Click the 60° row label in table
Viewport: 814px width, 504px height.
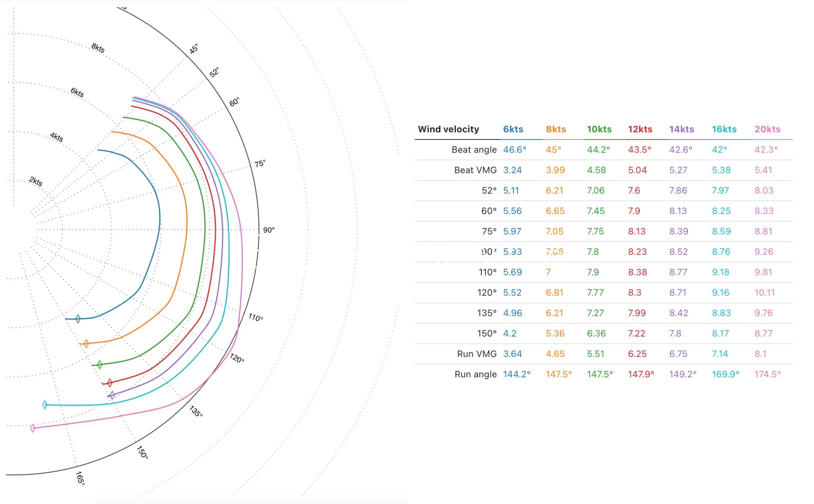[x=489, y=211]
